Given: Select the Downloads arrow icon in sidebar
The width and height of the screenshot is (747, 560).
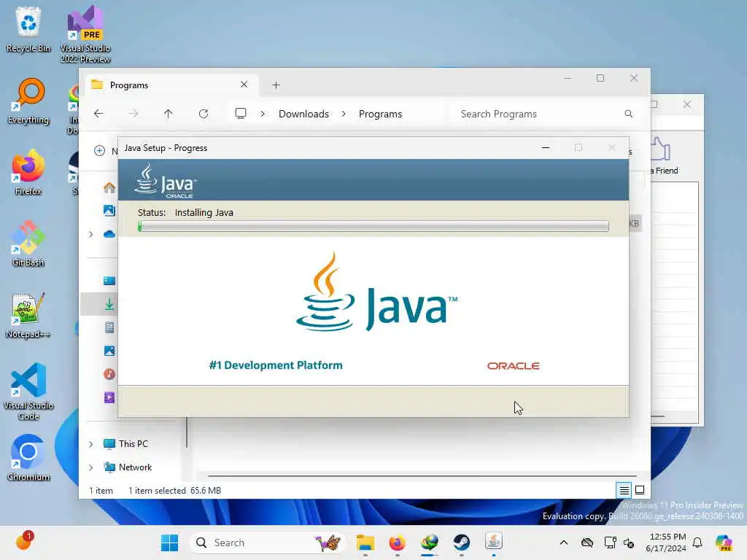Looking at the screenshot, I should coord(109,304).
